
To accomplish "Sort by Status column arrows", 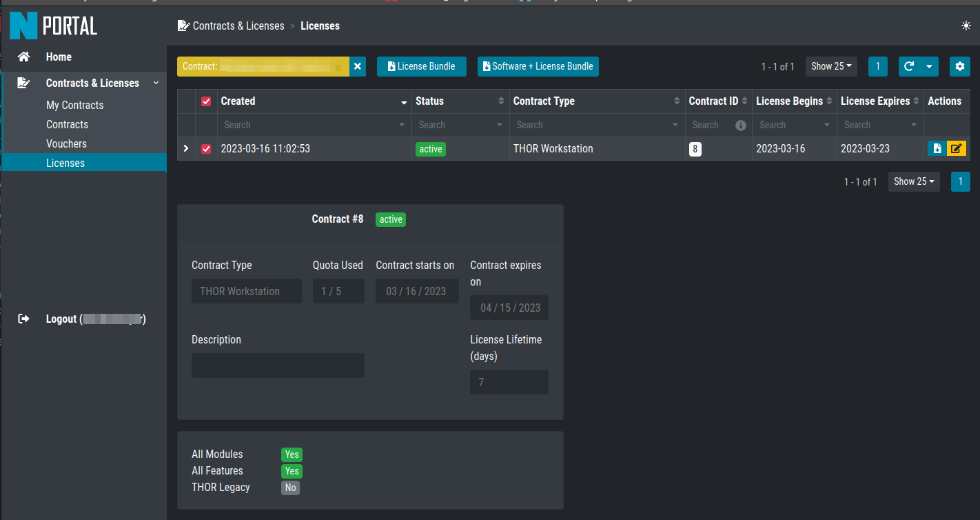I will tap(501, 101).
